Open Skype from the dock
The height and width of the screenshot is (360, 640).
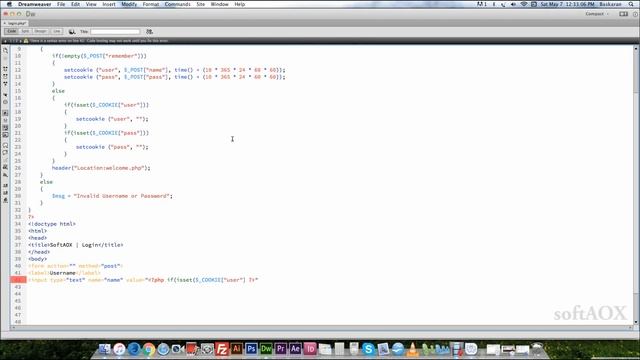(x=368, y=349)
